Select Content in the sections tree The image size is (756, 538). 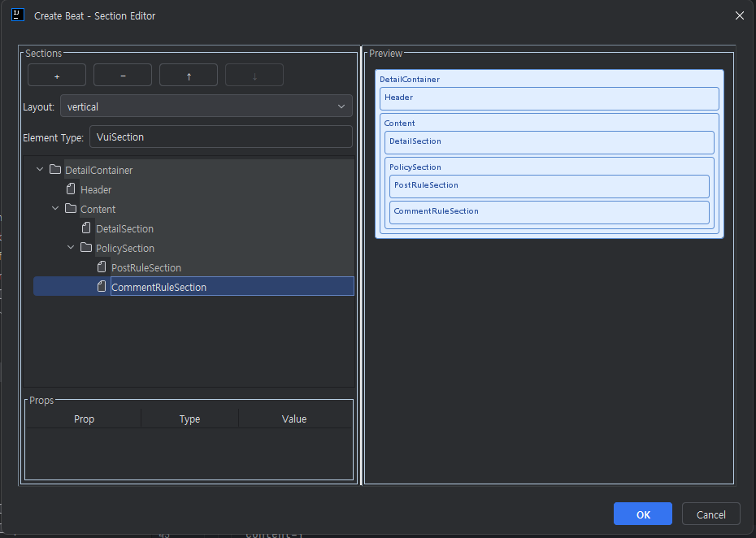coord(98,209)
